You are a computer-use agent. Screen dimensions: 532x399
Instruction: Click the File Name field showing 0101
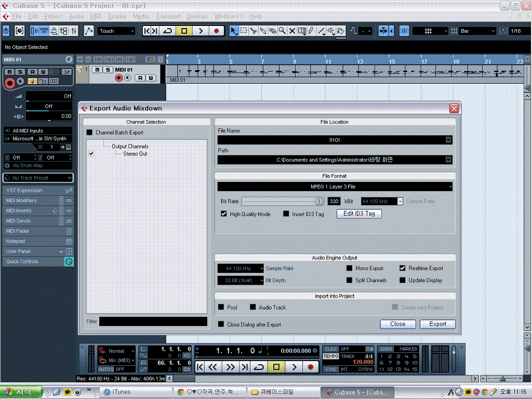coord(335,140)
